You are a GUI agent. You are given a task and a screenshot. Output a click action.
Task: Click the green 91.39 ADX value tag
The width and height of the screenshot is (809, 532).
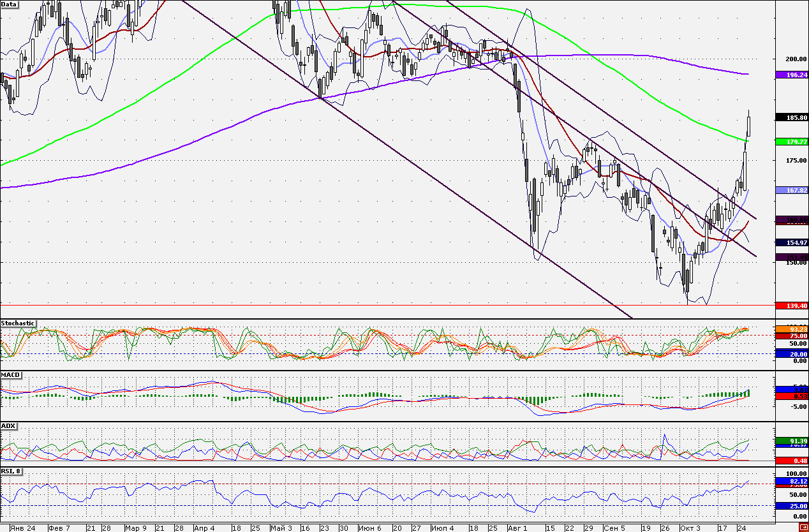[x=791, y=441]
